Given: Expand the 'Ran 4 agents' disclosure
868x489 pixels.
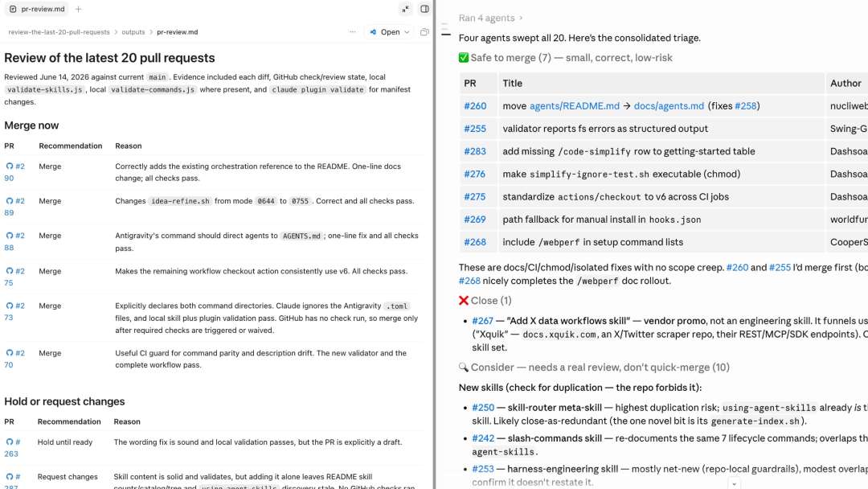Looking at the screenshot, I should point(490,18).
